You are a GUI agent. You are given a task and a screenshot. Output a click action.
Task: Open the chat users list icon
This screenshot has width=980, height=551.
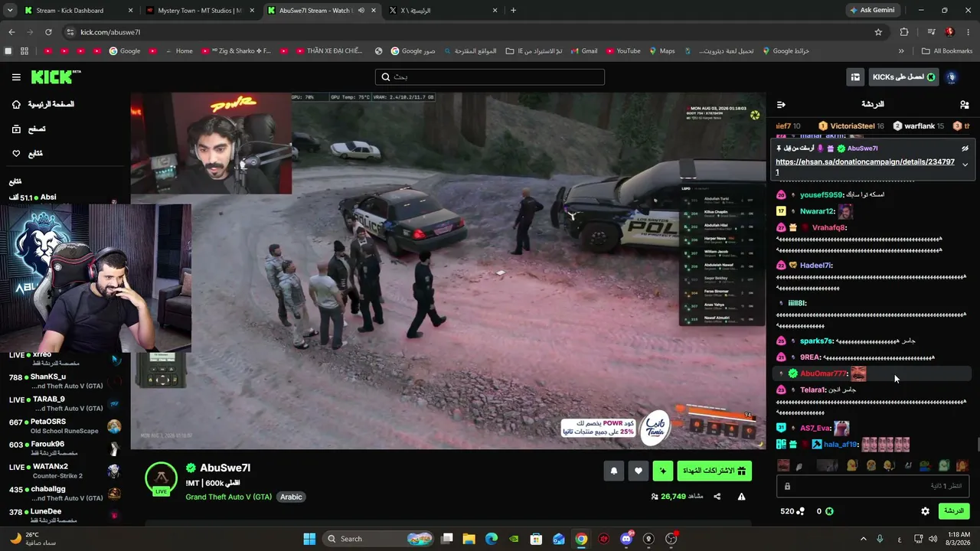[x=964, y=104]
